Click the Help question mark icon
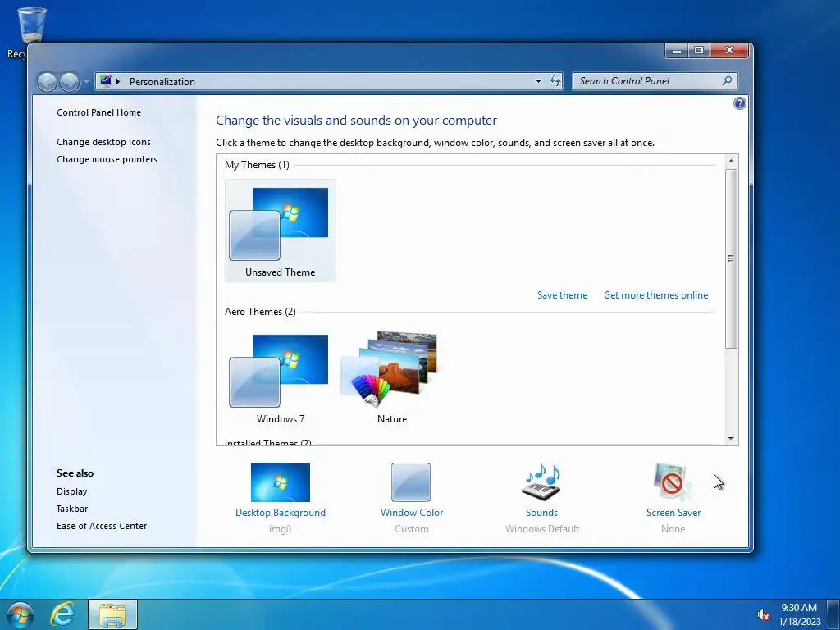Screen dimensions: 840x630 (x=739, y=103)
